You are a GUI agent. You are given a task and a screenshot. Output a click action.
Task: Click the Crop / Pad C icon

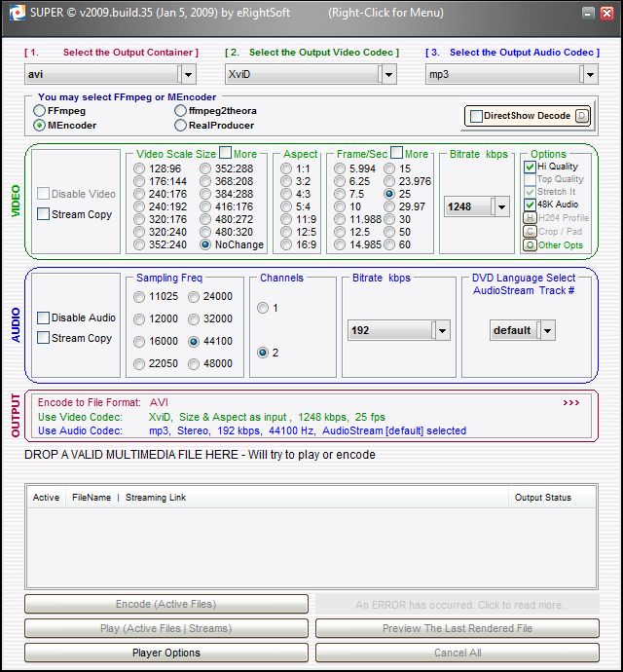click(x=530, y=232)
